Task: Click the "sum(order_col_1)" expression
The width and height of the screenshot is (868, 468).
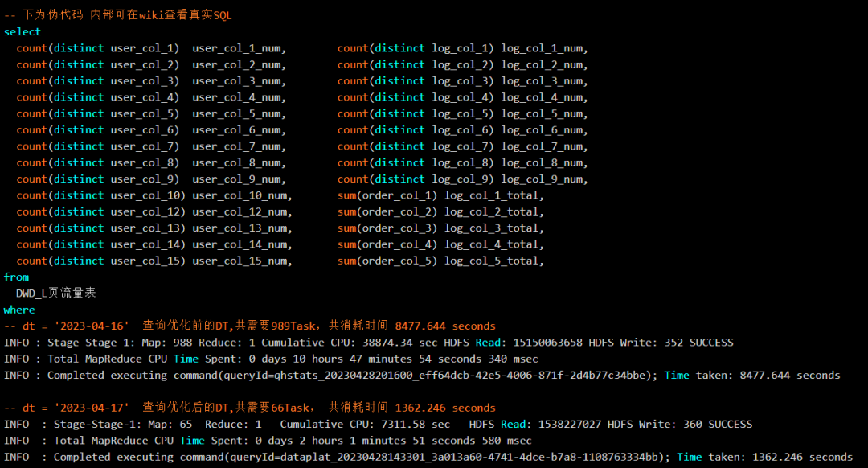Action: tap(387, 195)
